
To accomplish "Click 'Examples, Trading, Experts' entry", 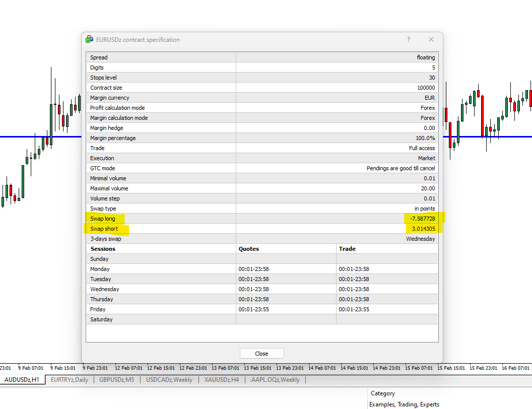I will tap(404, 404).
